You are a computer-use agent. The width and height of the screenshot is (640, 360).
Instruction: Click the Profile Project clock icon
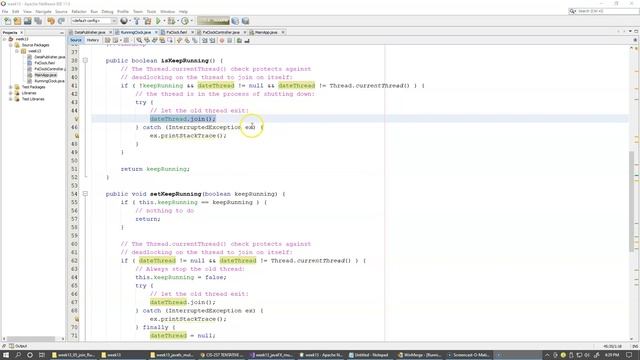(185, 21)
